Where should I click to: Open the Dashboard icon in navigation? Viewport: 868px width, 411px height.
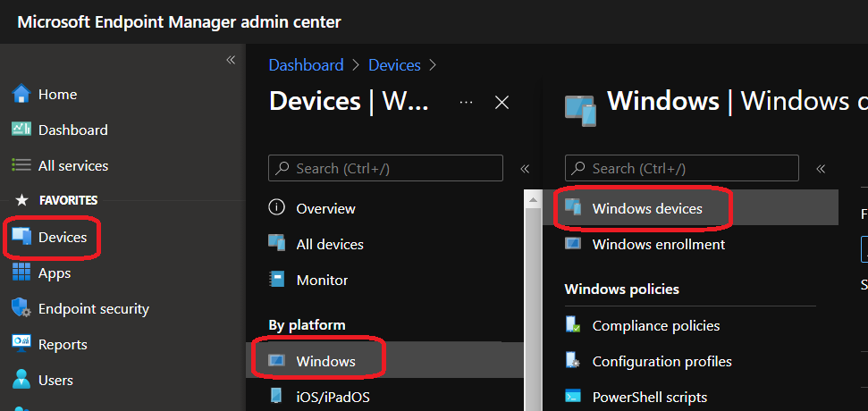(x=21, y=130)
